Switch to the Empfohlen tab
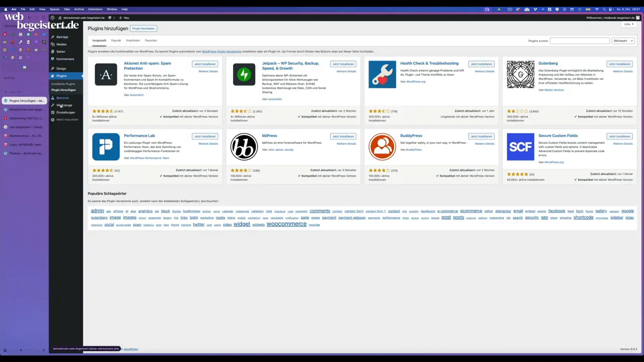This screenshot has width=644, height=362. 133,41
